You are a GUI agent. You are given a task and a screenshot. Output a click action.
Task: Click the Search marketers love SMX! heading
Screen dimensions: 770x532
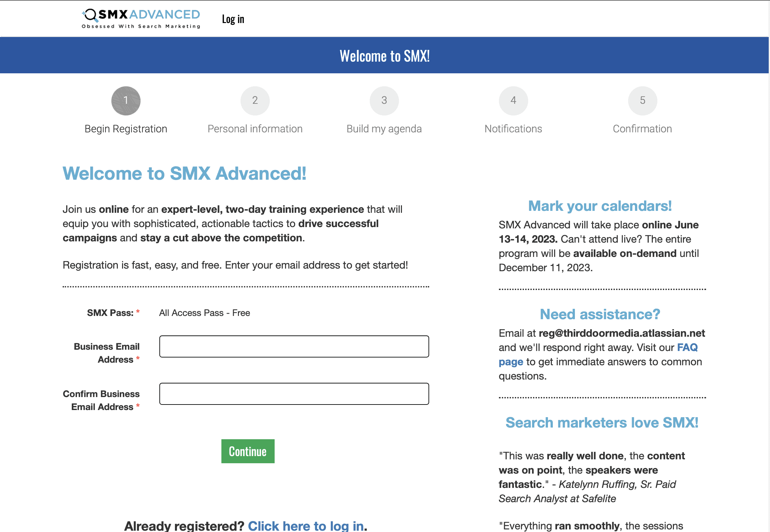(x=602, y=422)
